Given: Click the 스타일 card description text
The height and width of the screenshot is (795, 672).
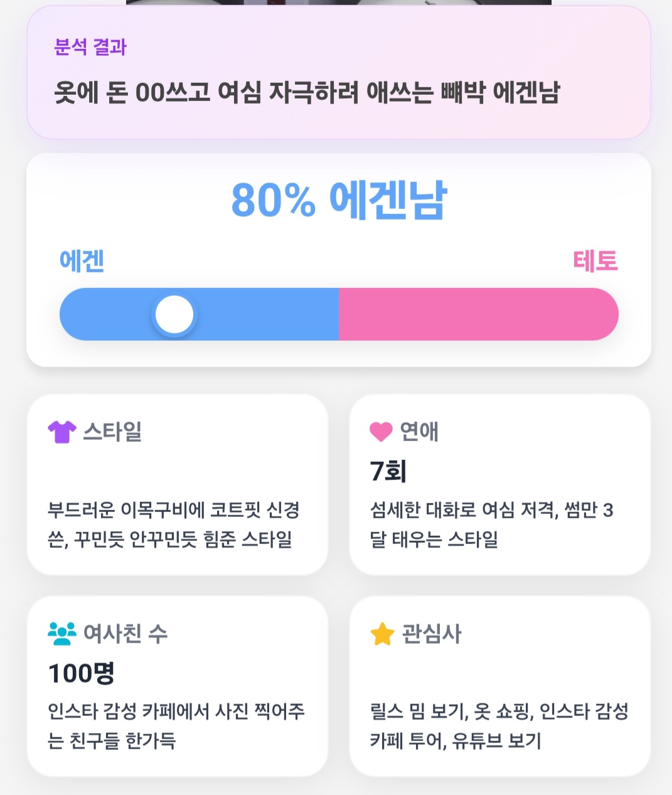Looking at the screenshot, I should (174, 525).
